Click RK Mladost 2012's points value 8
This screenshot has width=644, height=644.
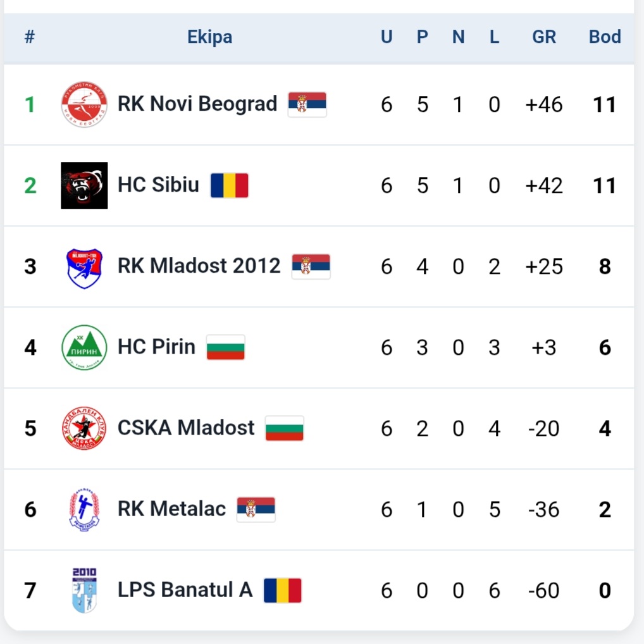pos(605,266)
